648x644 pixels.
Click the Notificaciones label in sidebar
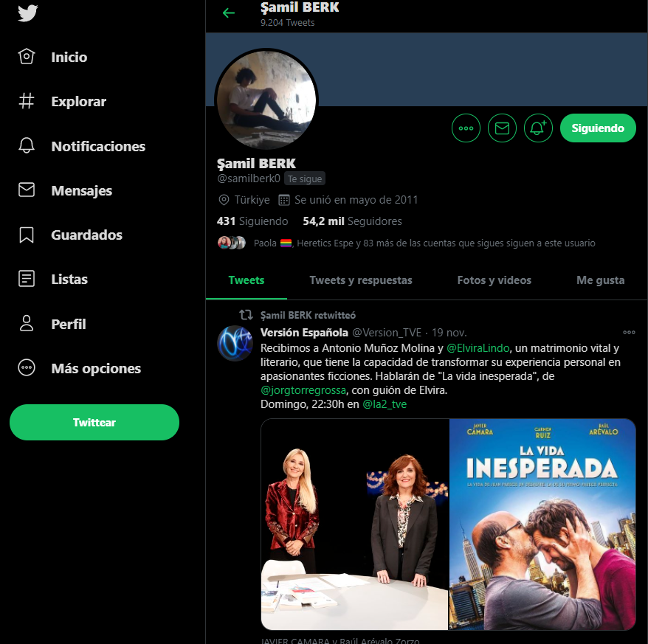click(98, 146)
